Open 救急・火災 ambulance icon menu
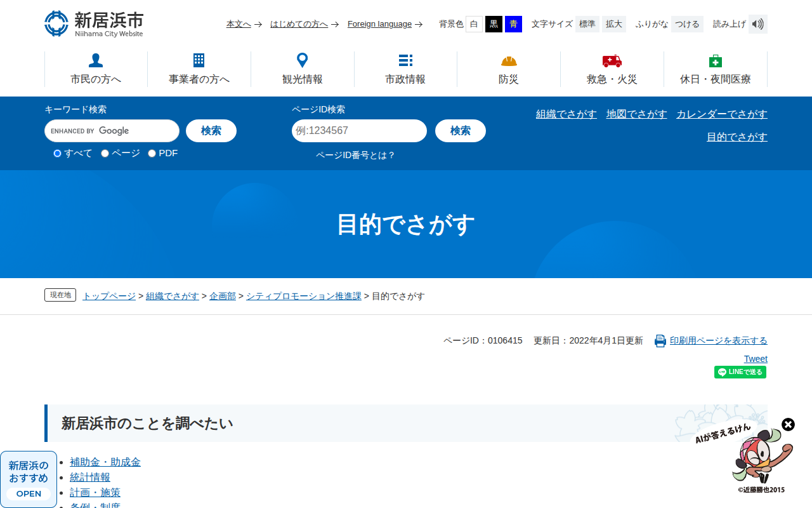The image size is (812, 508). [612, 69]
